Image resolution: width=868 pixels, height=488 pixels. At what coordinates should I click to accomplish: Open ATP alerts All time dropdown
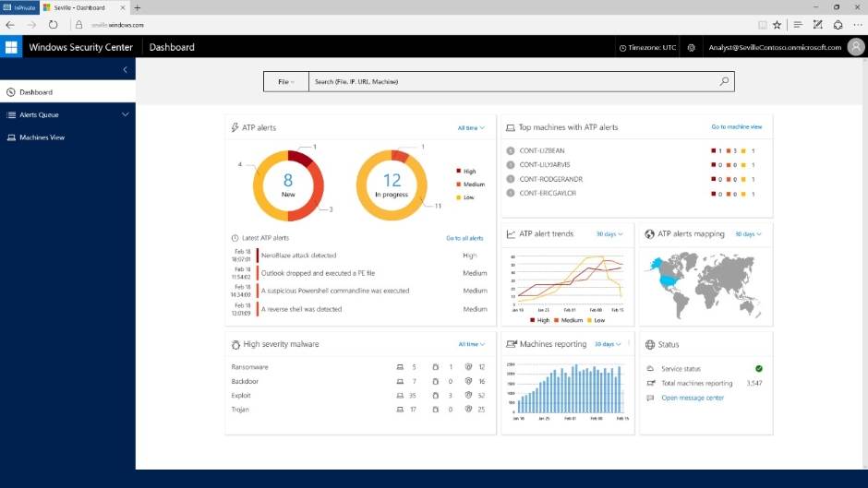(470, 128)
